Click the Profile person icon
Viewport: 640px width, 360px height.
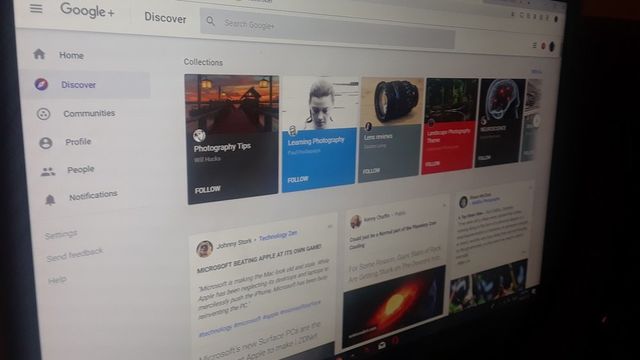coord(46,143)
